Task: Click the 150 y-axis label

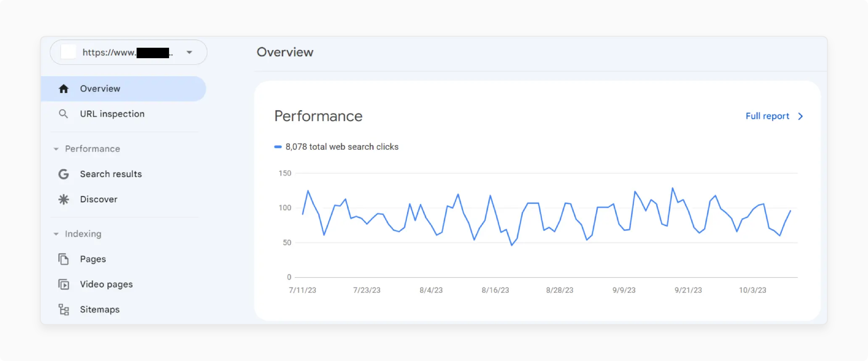Action: (x=285, y=173)
